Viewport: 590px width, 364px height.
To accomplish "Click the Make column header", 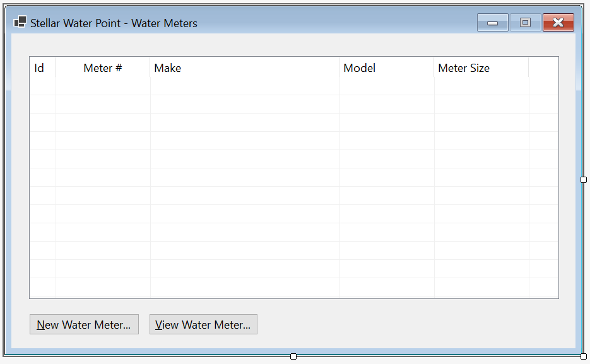I will (245, 68).
